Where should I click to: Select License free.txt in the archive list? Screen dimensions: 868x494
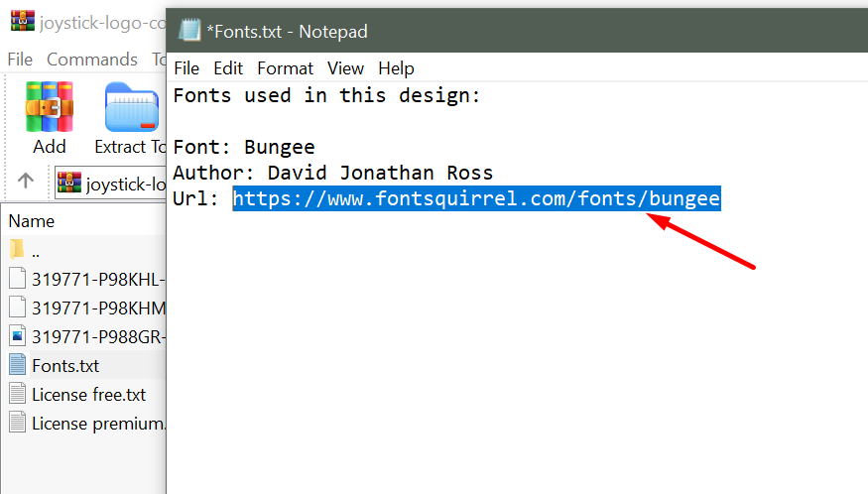click(88, 395)
